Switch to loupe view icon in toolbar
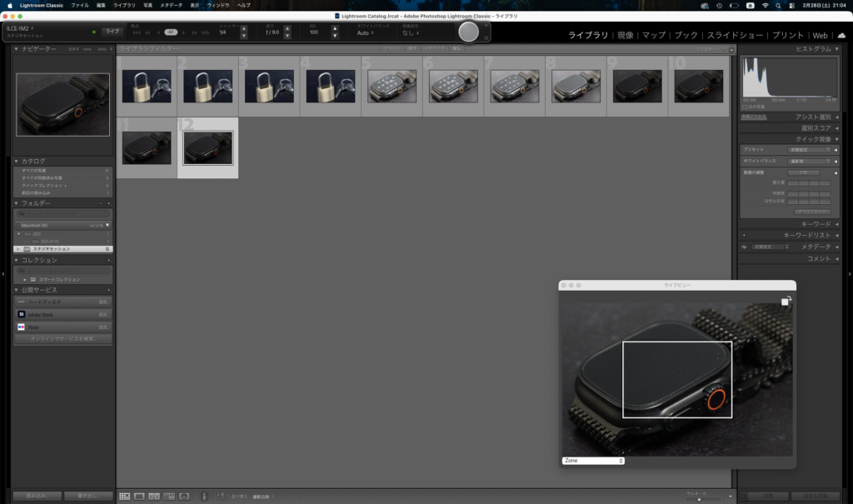Image resolution: width=853 pixels, height=504 pixels. 140,497
